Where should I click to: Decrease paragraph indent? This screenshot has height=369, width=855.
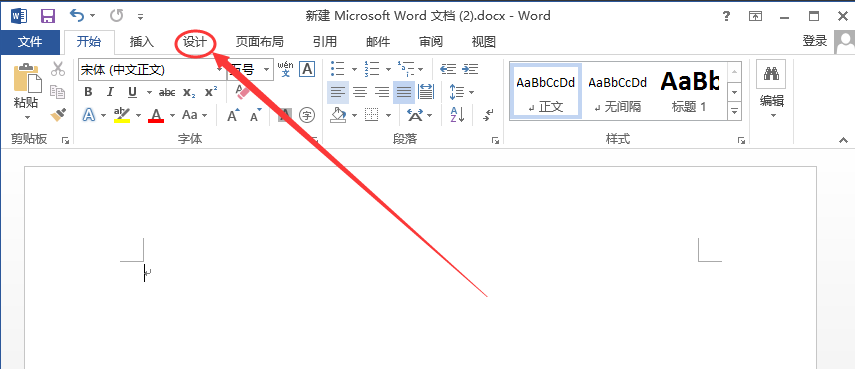point(448,69)
